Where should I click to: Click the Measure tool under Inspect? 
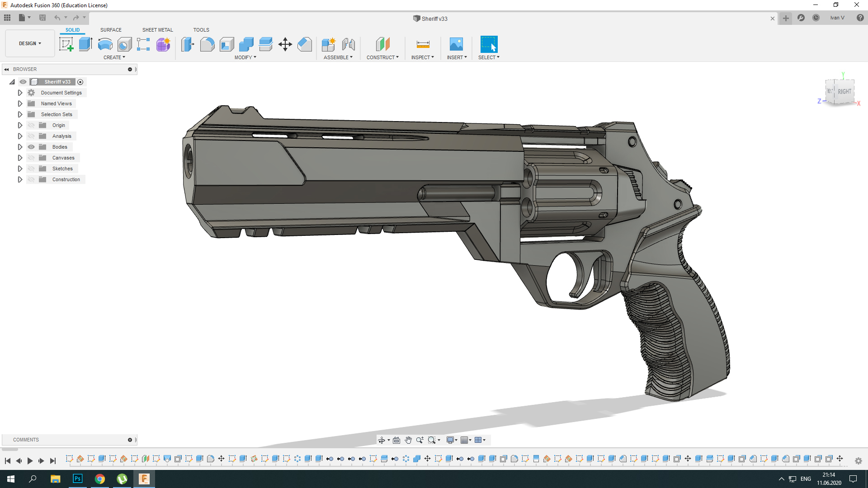[422, 44]
